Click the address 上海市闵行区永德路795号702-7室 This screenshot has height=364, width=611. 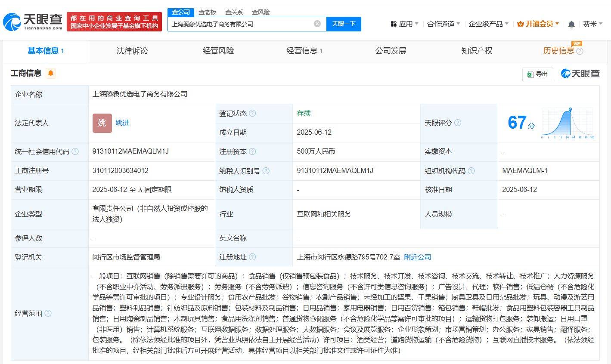(348, 257)
